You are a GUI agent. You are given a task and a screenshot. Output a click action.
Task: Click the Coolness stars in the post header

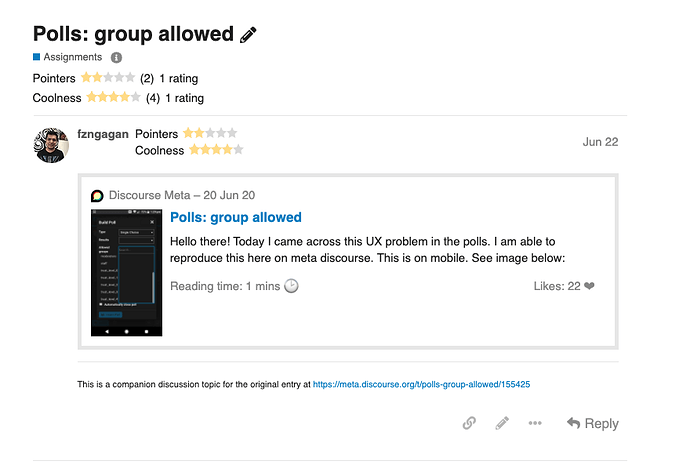pyautogui.click(x=216, y=150)
